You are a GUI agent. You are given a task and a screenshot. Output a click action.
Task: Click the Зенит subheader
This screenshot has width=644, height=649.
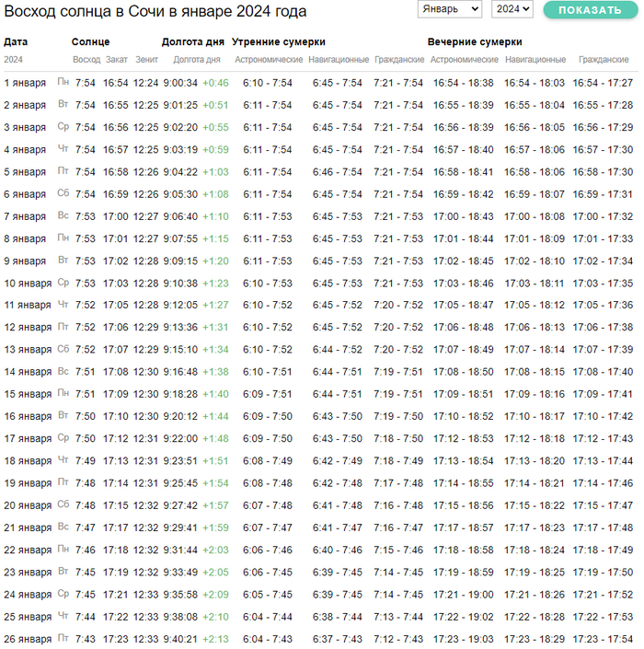[146, 60]
